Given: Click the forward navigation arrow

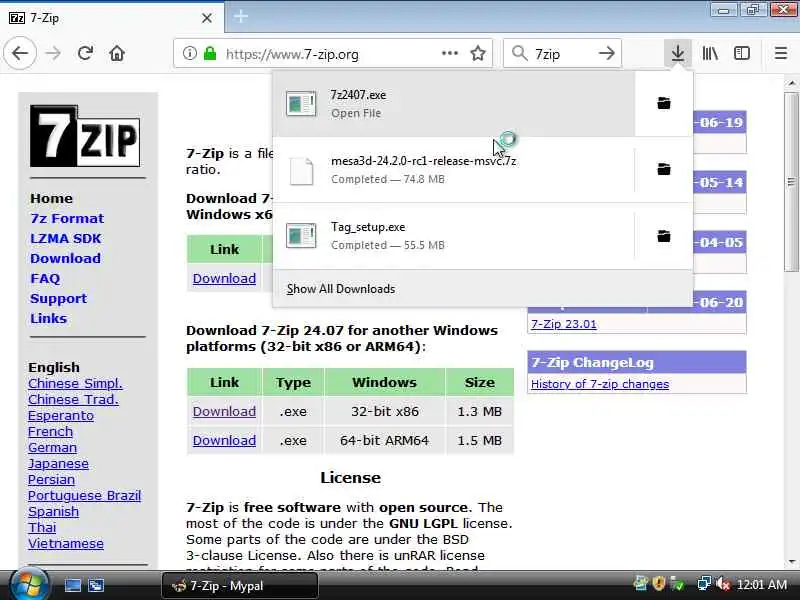Looking at the screenshot, I should coord(53,53).
